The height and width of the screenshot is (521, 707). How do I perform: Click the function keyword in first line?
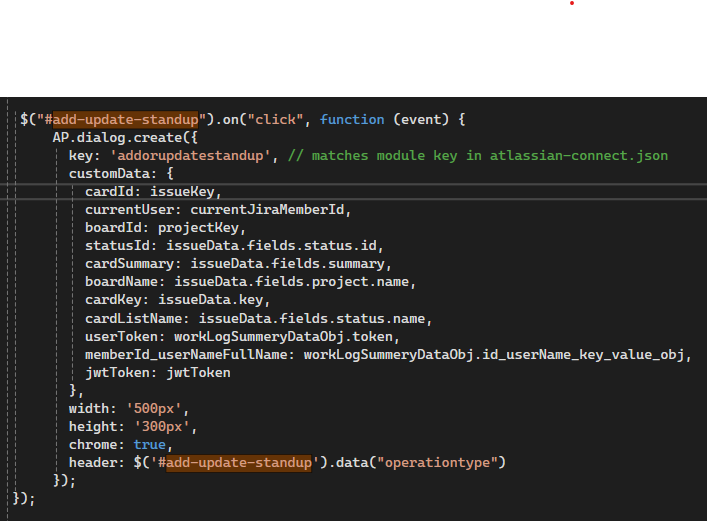[352, 120]
